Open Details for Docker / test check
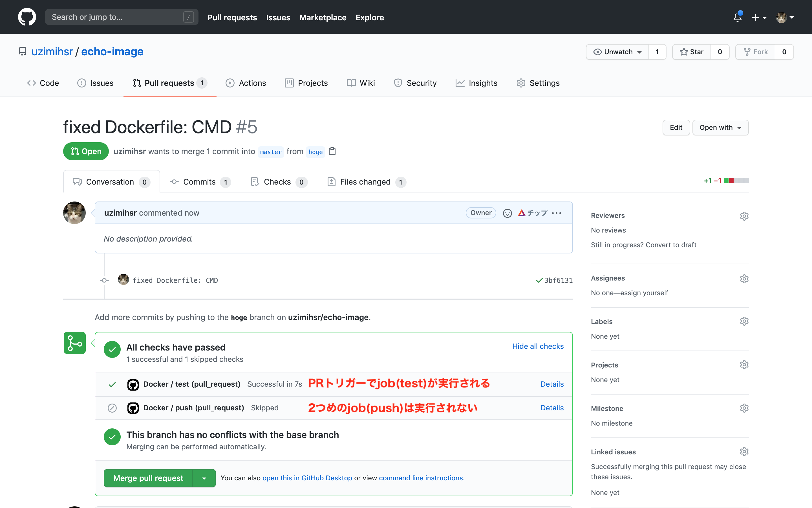 coord(552,384)
